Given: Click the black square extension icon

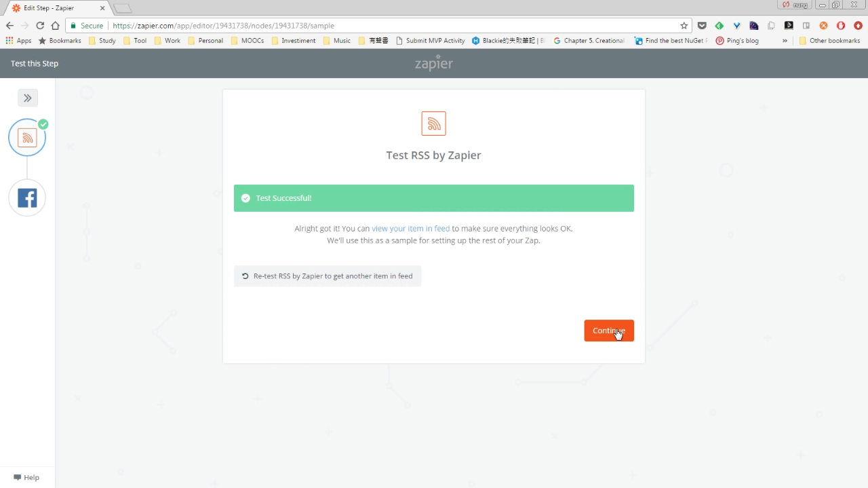Looking at the screenshot, I should 789,26.
